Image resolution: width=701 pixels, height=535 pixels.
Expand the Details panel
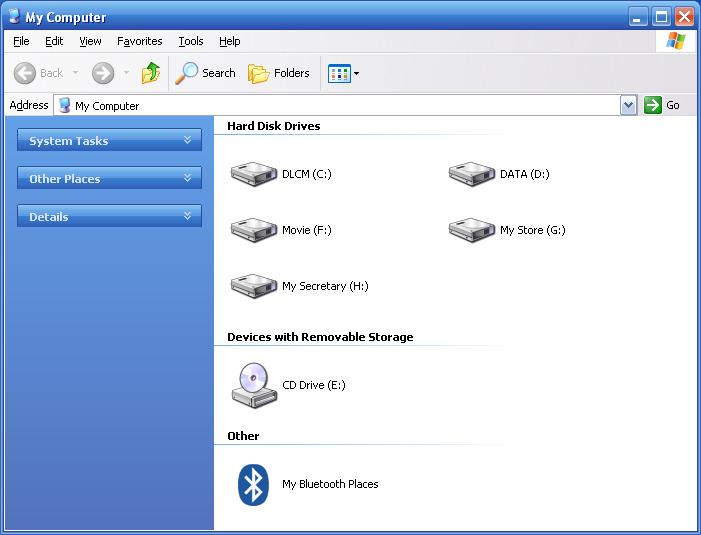pyautogui.click(x=109, y=216)
